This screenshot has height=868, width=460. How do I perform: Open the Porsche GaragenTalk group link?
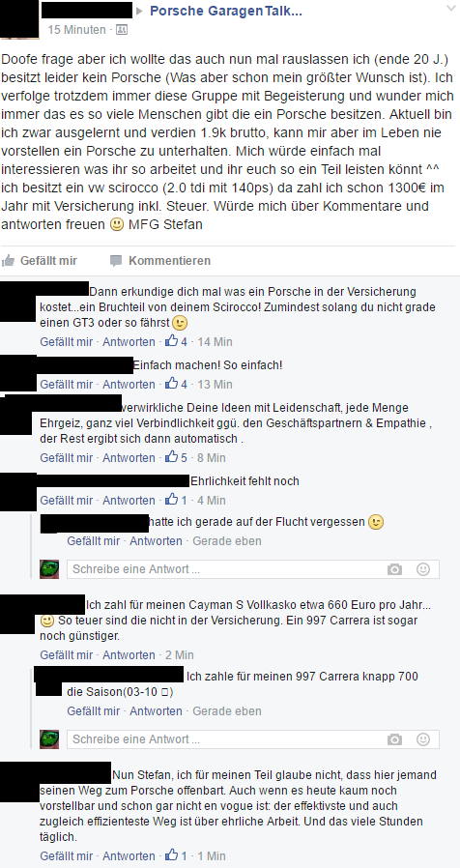226,11
